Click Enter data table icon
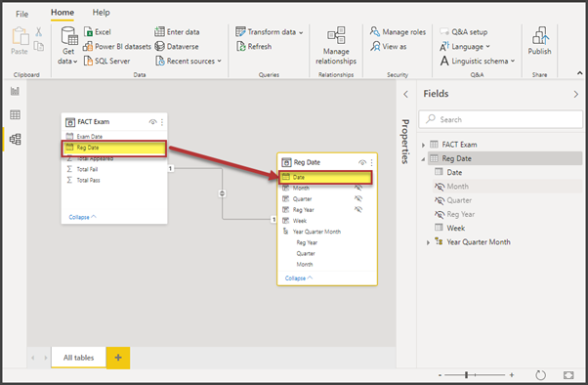The image size is (588, 385). tap(159, 32)
